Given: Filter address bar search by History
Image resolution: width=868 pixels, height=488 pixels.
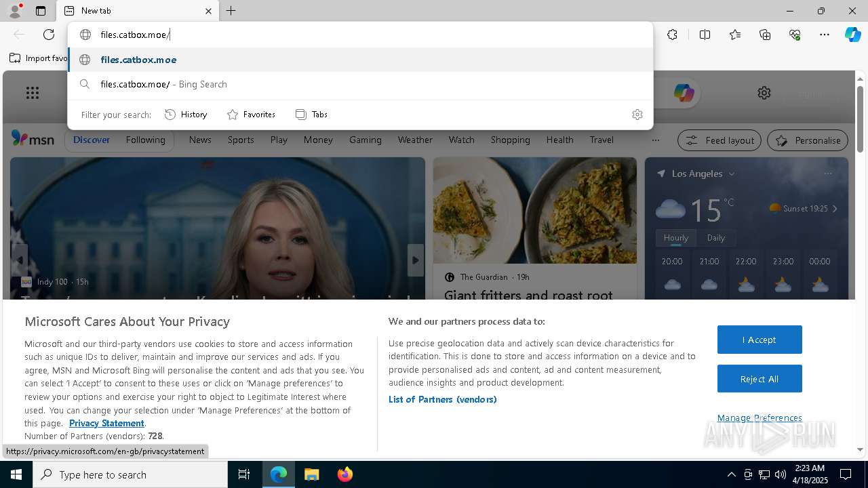Looking at the screenshot, I should [186, 115].
